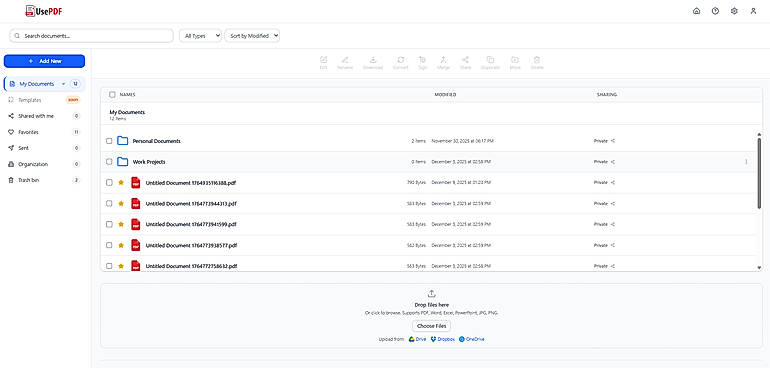Check the Work Projects folder checkbox
This screenshot has height=368, width=770.
coord(109,162)
